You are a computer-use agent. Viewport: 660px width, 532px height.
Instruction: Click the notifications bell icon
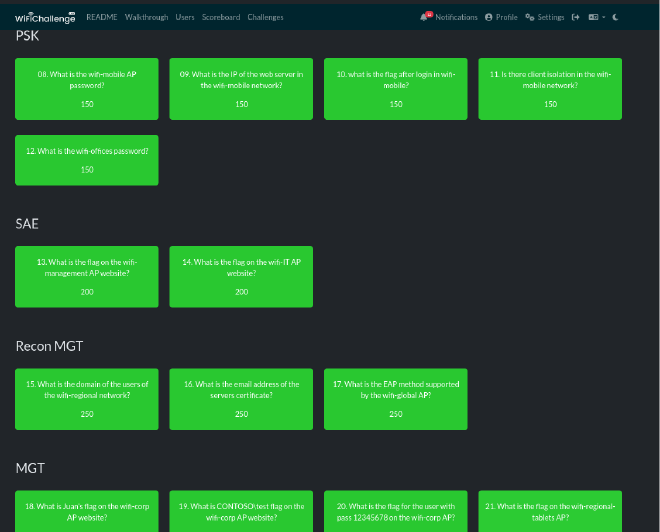(x=426, y=17)
